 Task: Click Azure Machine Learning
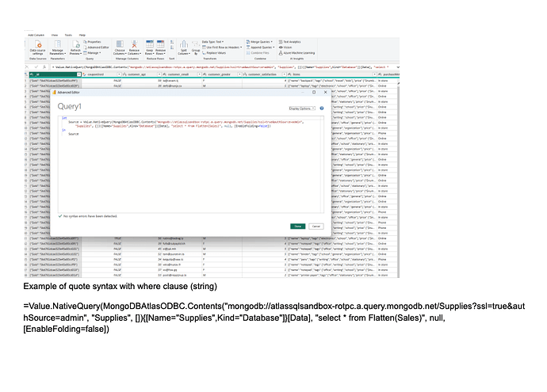click(296, 53)
